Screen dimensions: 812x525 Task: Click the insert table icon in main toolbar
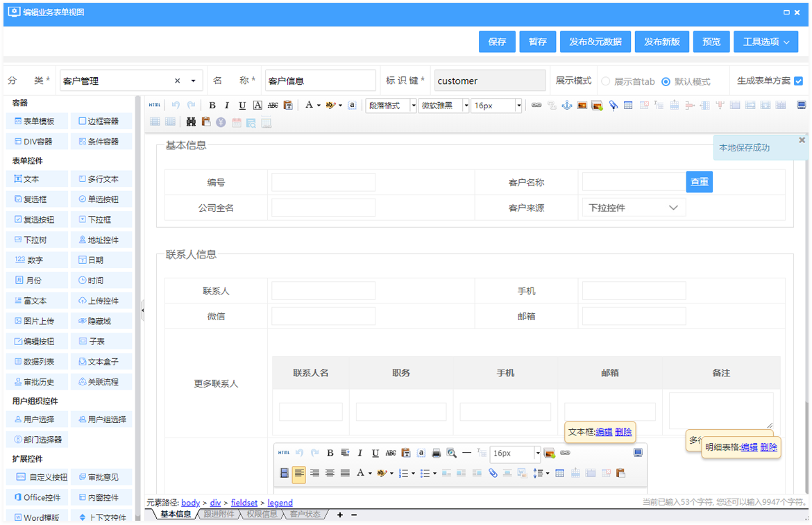(628, 106)
